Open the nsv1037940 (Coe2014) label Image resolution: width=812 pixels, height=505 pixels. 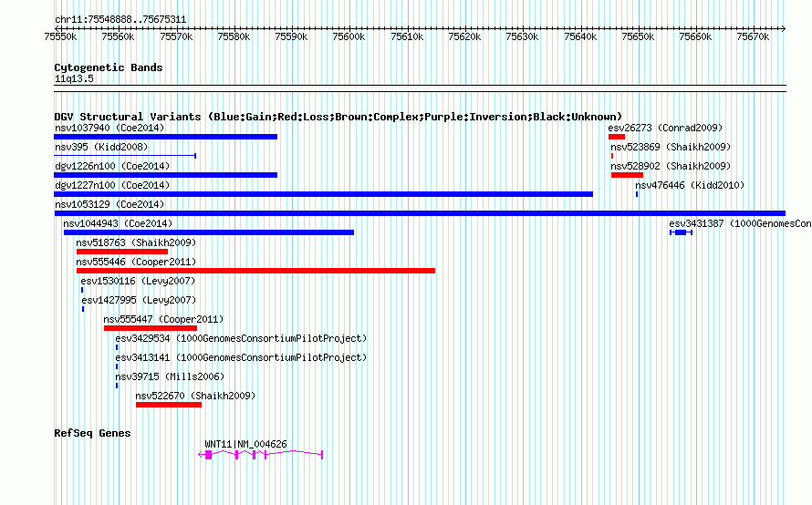point(109,128)
